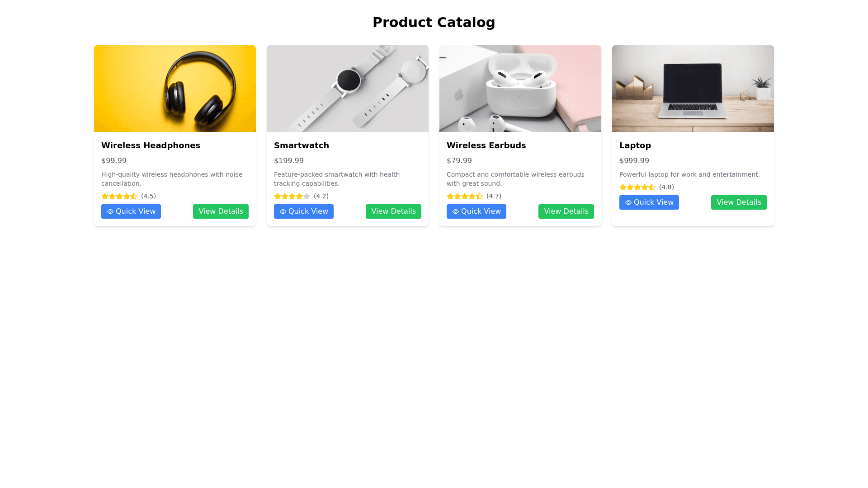Viewport: 868px width, 488px height.
Task: Click the eye icon on Wireless Earbuds Quick View
Action: [x=456, y=211]
